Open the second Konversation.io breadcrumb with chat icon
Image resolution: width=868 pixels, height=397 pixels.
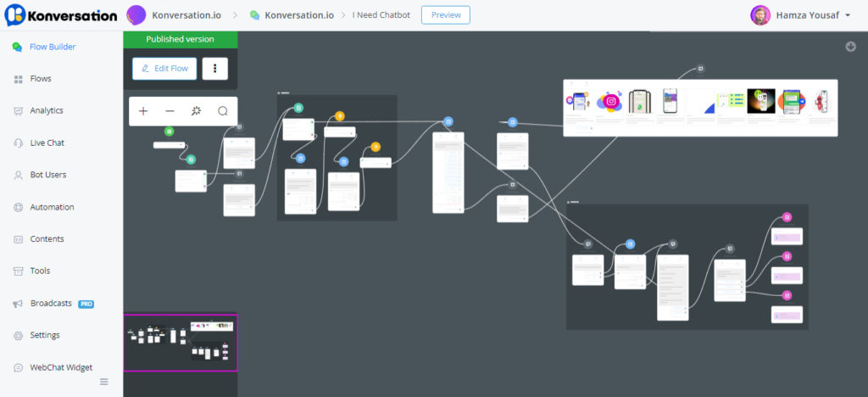(292, 15)
